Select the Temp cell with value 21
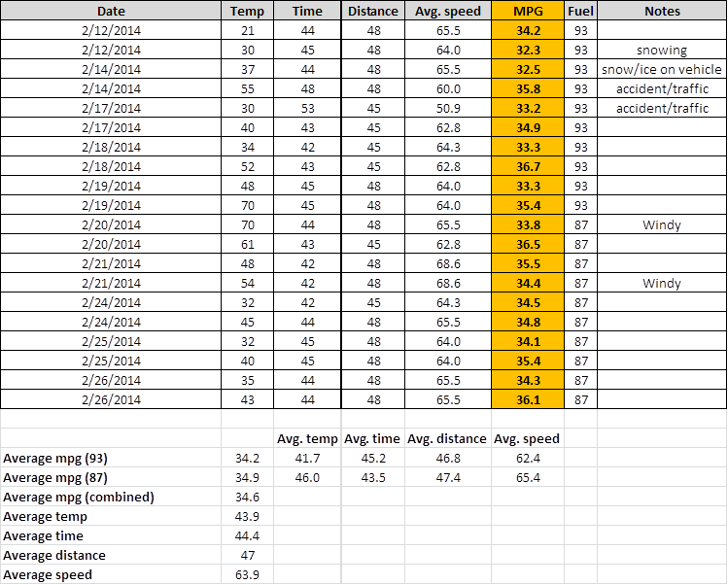 248,30
